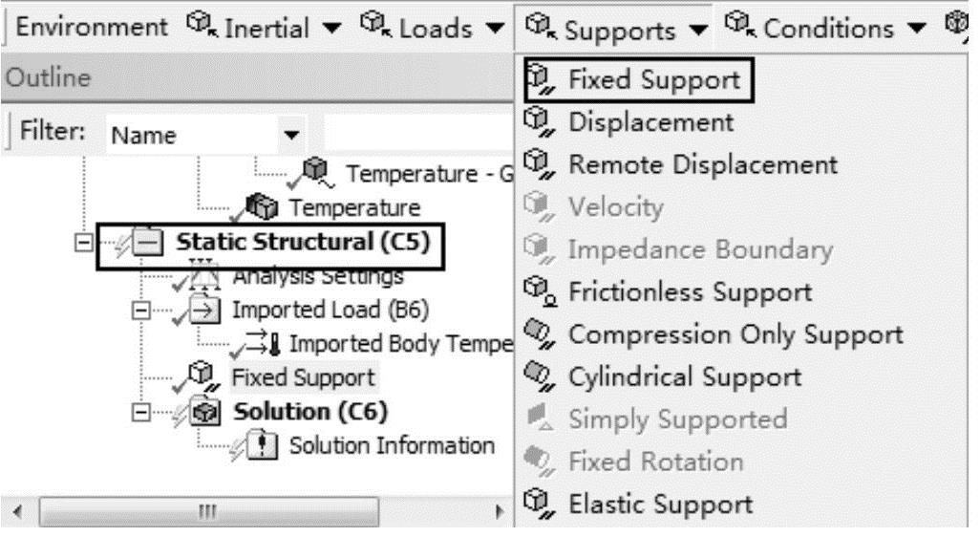980x537 pixels.
Task: Click the Elastic Support icon
Action: pyautogui.click(x=539, y=504)
